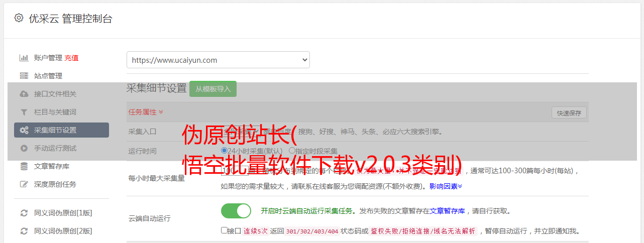Image resolution: width=644 pixels, height=243 pixels.
Task: Open 同义词伪原创[2版] in the sidebar
Action: 63,231
